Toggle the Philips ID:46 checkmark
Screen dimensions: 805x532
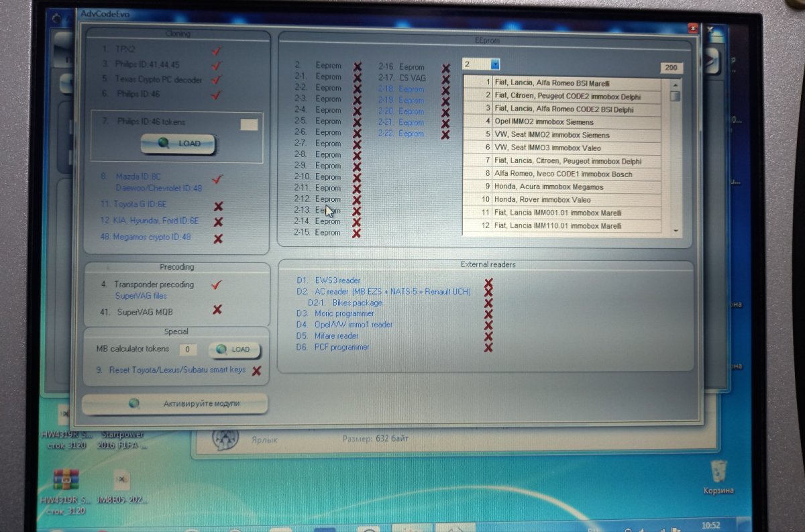pos(216,95)
